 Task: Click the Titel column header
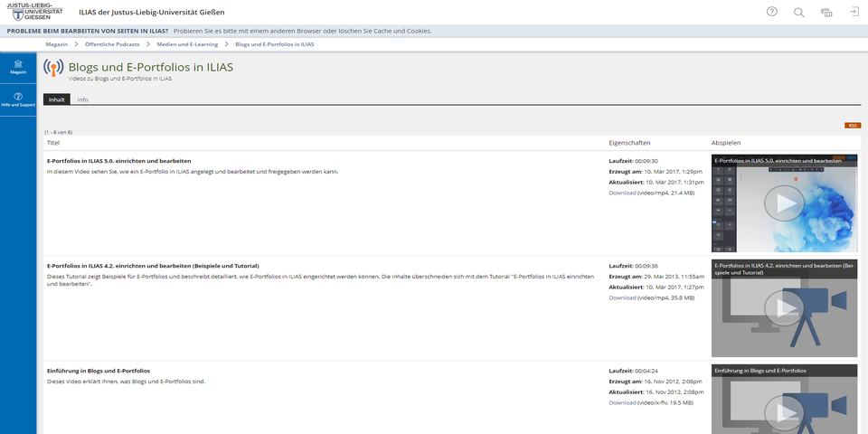[x=53, y=143]
